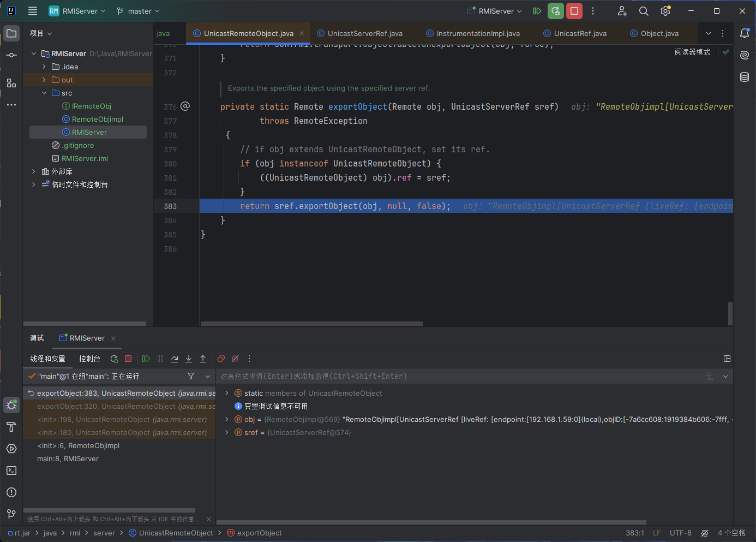756x542 pixels.
Task: Open the Git tool window
Action: pyautogui.click(x=11, y=514)
